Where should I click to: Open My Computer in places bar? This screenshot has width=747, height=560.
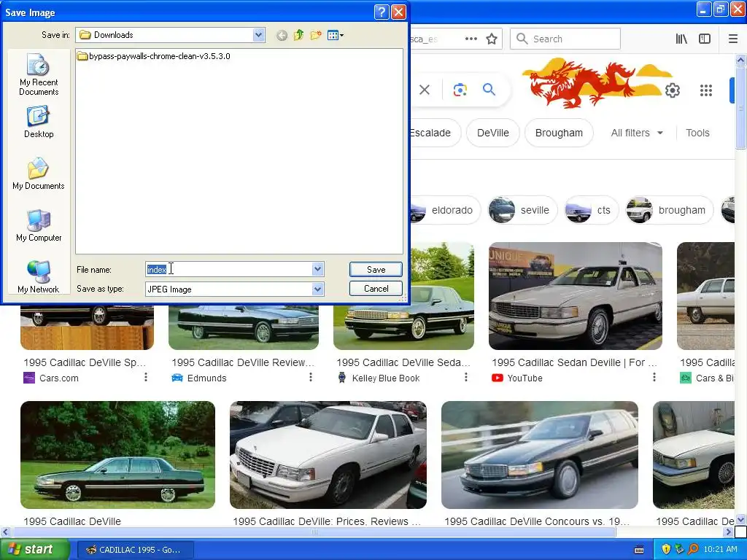(39, 226)
